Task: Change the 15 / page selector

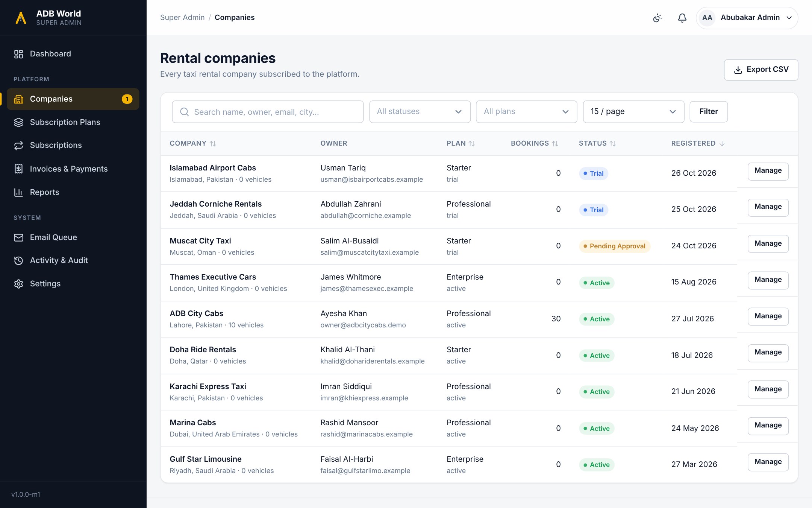Action: [633, 112]
